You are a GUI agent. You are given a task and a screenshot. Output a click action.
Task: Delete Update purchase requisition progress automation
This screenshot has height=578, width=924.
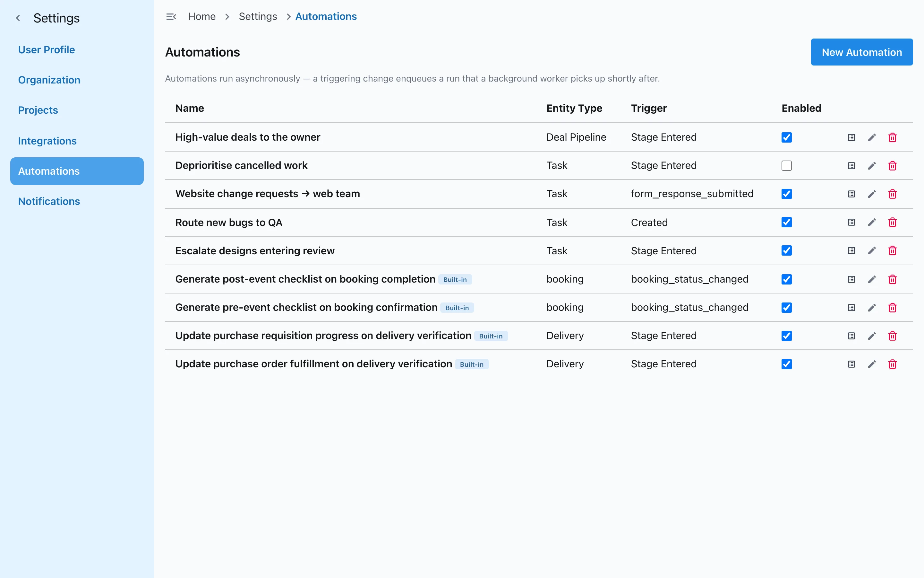[892, 336]
